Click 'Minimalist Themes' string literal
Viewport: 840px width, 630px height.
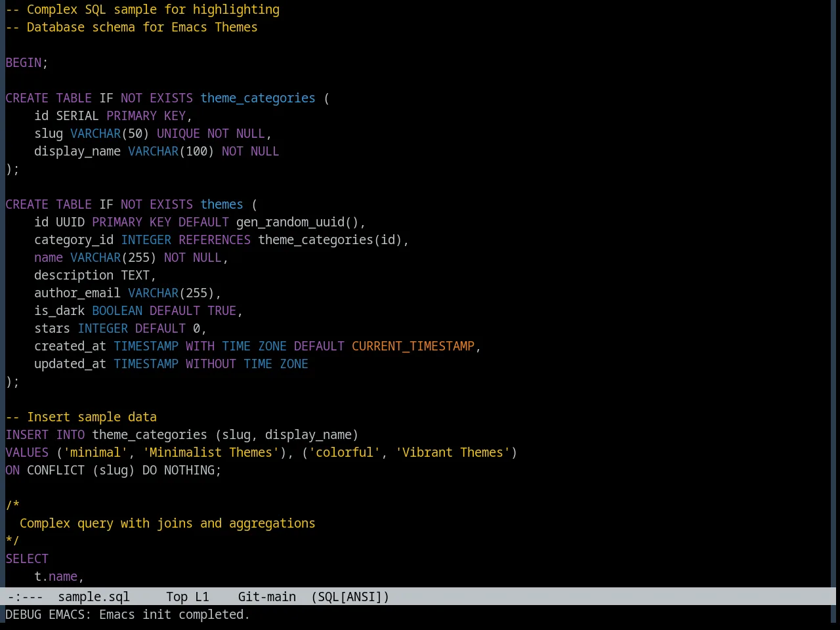[211, 452]
